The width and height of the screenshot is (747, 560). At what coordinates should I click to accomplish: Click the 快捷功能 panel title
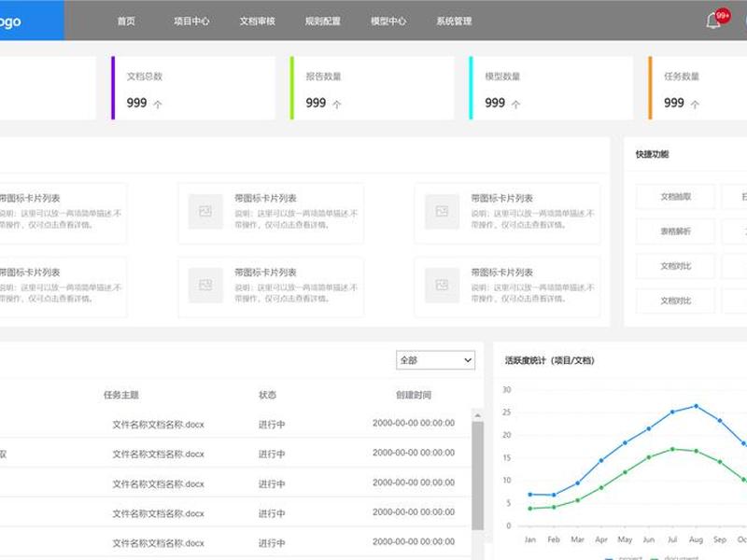click(652, 154)
